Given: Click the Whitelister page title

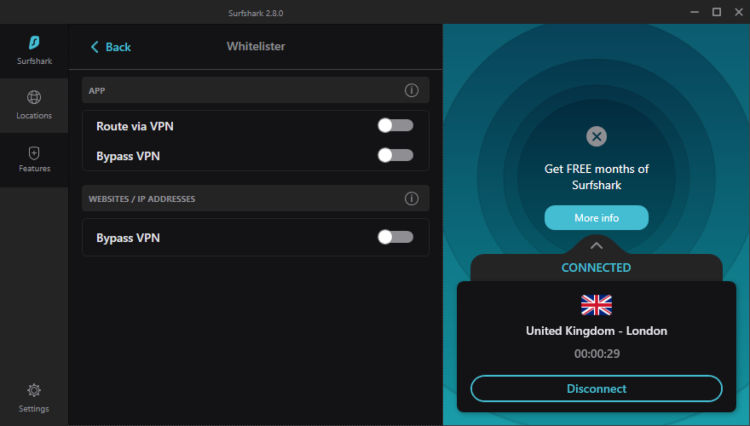Looking at the screenshot, I should [x=256, y=46].
